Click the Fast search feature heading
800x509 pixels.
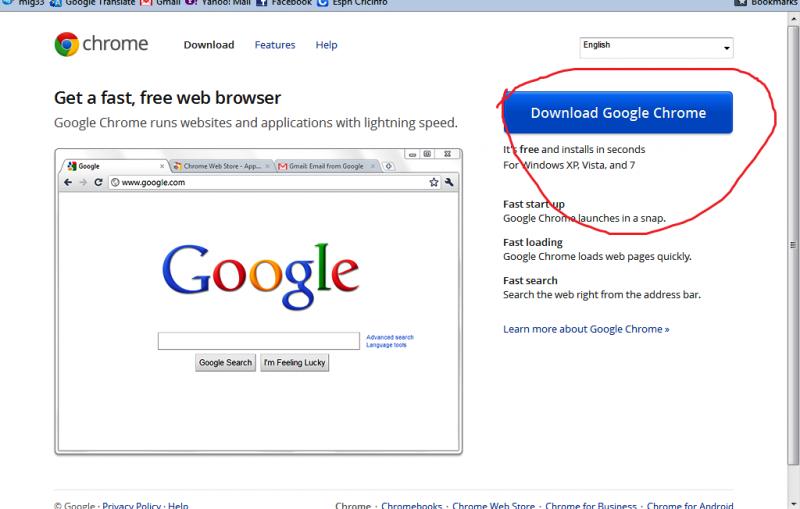[530, 281]
